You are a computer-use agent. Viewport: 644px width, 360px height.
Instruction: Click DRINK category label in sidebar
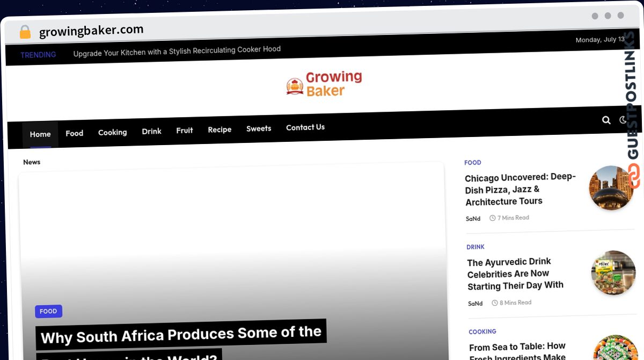click(475, 247)
